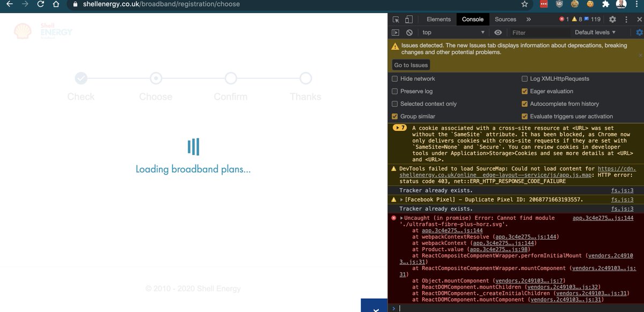Image resolution: width=644 pixels, height=312 pixels.
Task: Open the top JavaScript context dropdown
Action: (453, 33)
